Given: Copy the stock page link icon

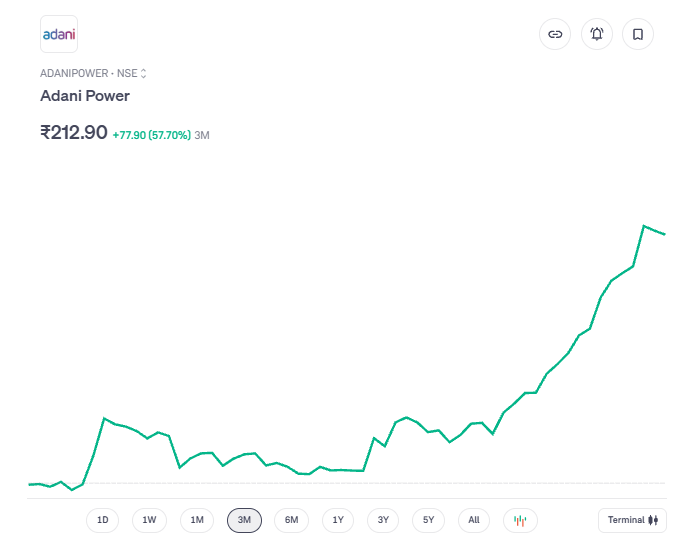Looking at the screenshot, I should tap(555, 34).
